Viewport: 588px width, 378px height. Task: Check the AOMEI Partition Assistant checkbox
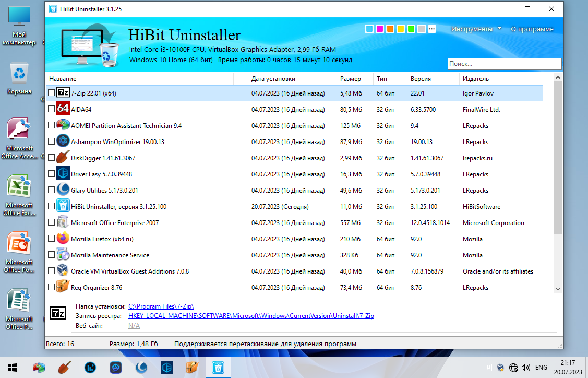[52, 125]
